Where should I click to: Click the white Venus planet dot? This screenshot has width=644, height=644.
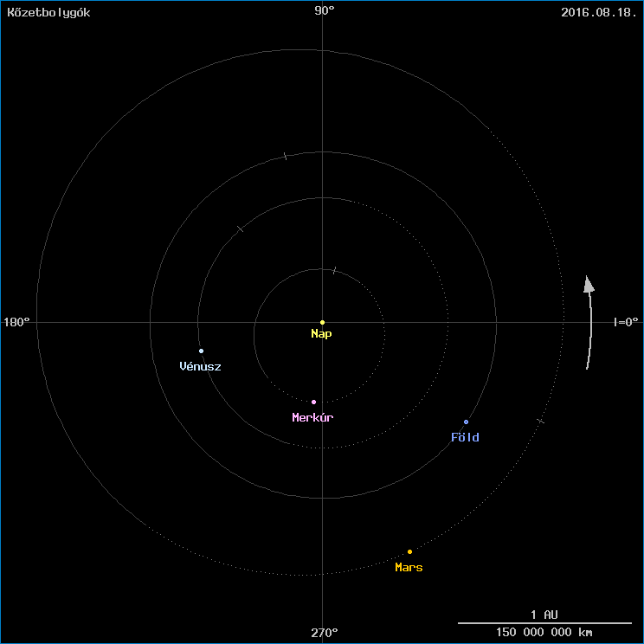tap(201, 351)
